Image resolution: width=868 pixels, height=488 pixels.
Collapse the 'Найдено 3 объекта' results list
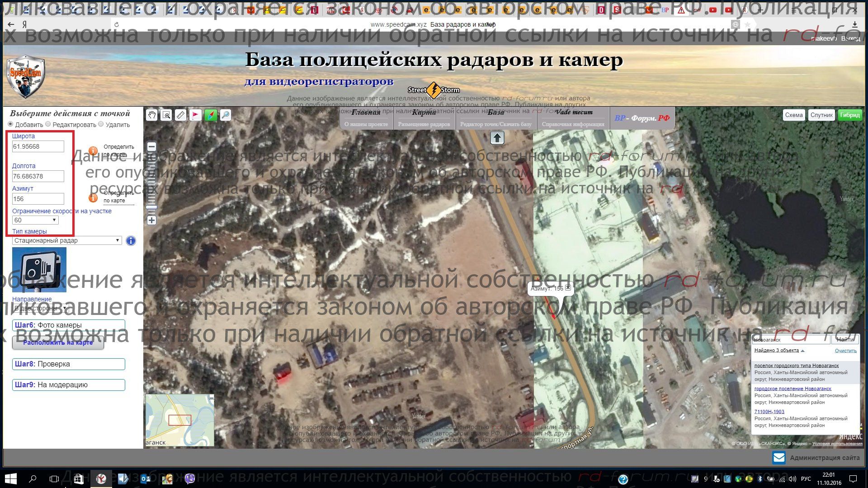(x=802, y=351)
